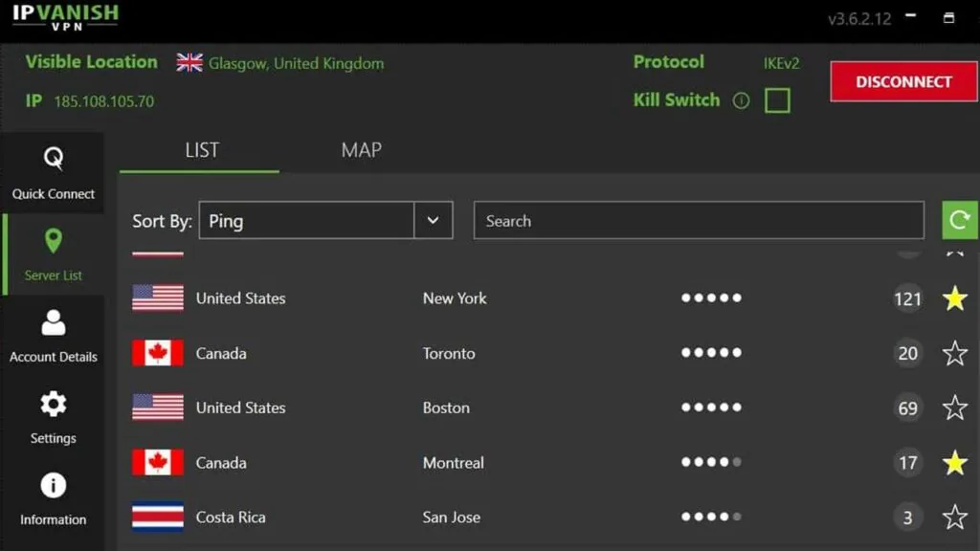Screen dimensions: 980x551
Task: Switch to the MAP tab
Action: [361, 150]
